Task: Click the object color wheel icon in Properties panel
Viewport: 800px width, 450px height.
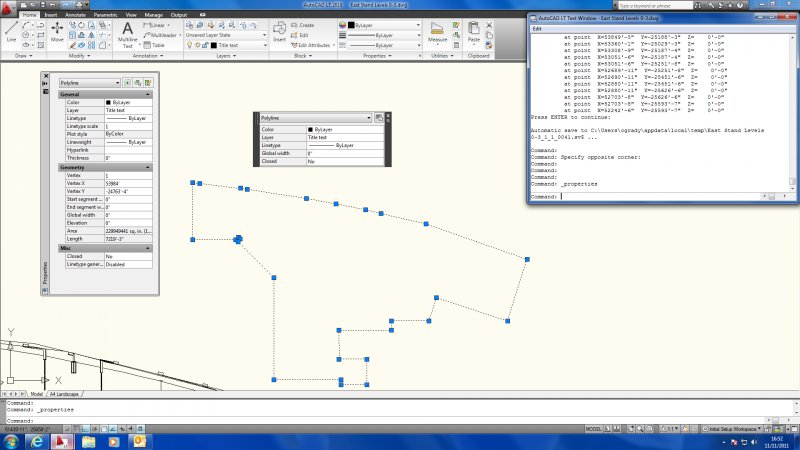Action: (342, 25)
